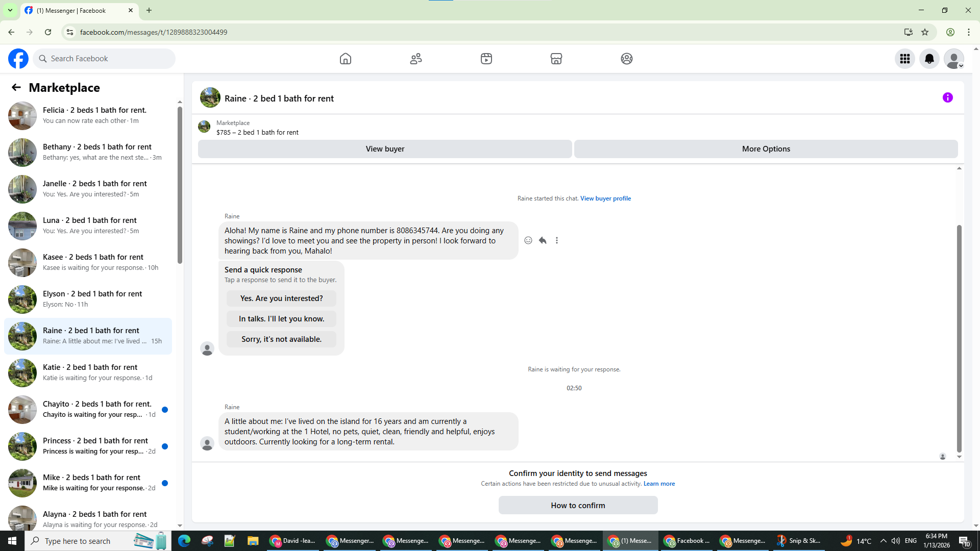The height and width of the screenshot is (551, 980).
Task: Click the purple conversation info icon
Action: point(948,97)
